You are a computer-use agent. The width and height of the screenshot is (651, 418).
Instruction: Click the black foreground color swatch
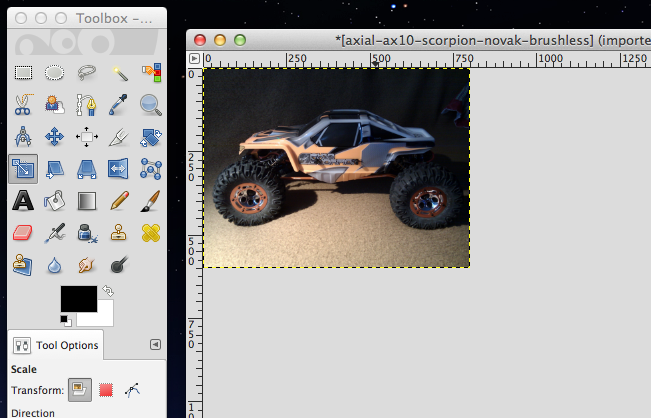tap(78, 299)
